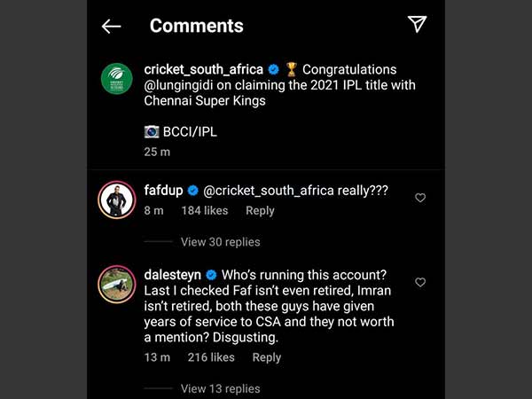This screenshot has height=399, width=532.
Task: Like dalesteyn's comment with the heart
Action: pyautogui.click(x=420, y=282)
